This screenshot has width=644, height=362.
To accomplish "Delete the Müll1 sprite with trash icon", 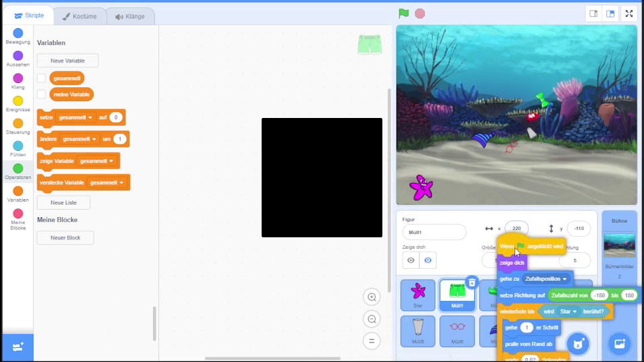I will tap(472, 283).
